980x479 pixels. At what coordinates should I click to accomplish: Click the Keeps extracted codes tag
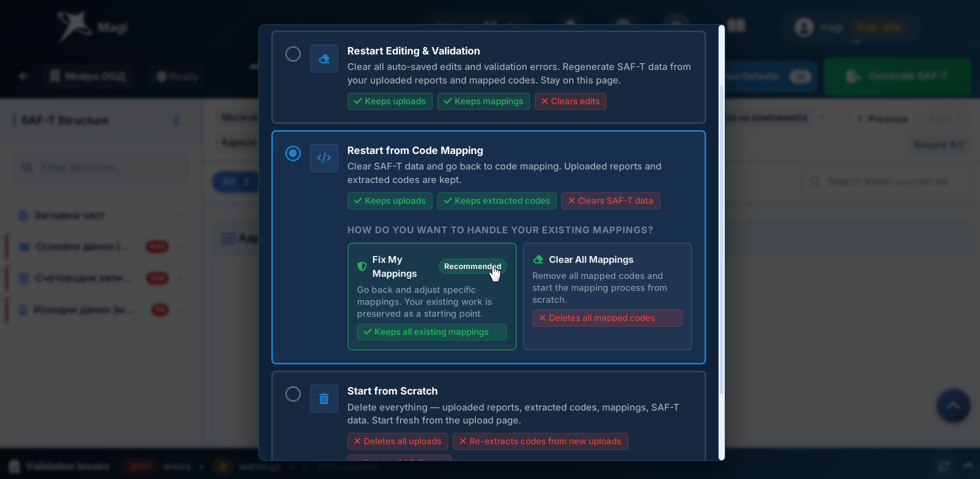click(497, 201)
